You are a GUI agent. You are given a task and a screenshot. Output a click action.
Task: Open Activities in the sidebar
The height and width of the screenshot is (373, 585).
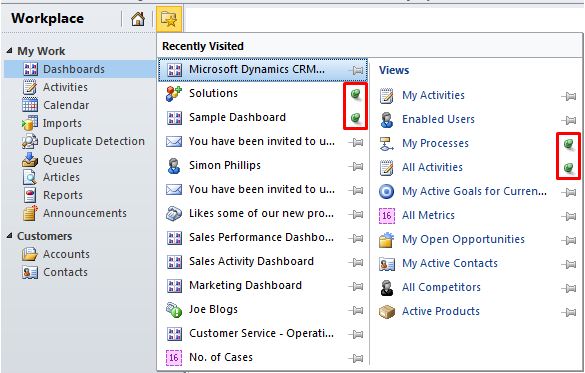point(65,87)
